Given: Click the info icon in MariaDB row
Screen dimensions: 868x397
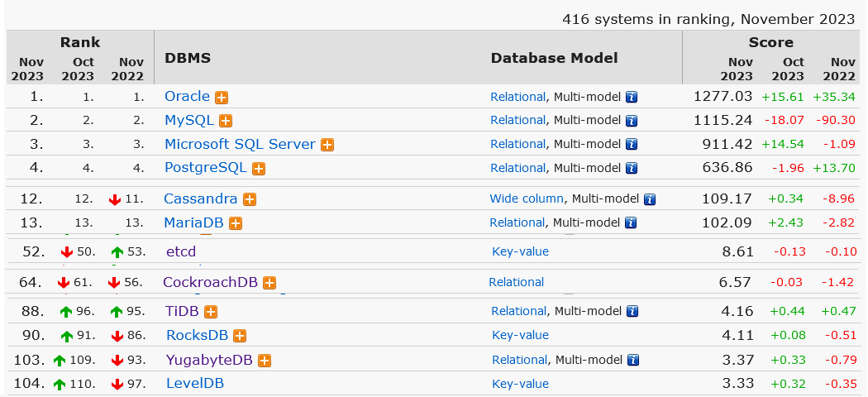Looking at the screenshot, I should coord(632,222).
